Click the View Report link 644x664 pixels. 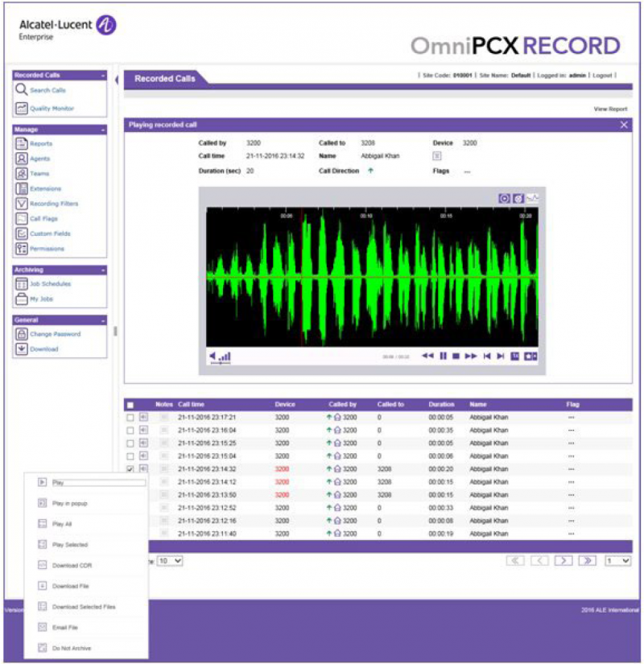tap(609, 109)
